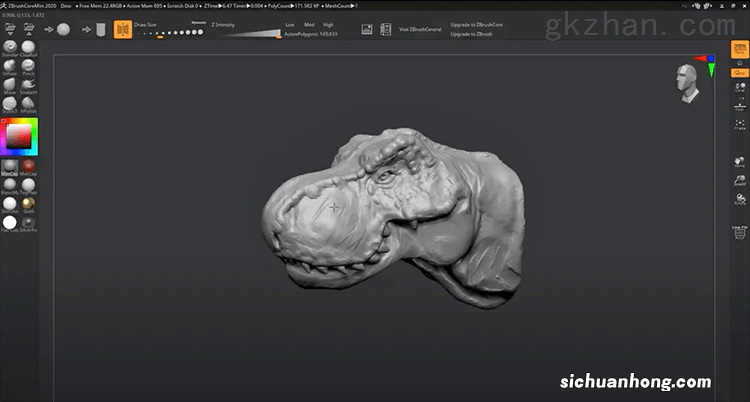Pick a color in the color picker
Image resolution: width=750 pixels, height=402 pixels.
point(18,136)
